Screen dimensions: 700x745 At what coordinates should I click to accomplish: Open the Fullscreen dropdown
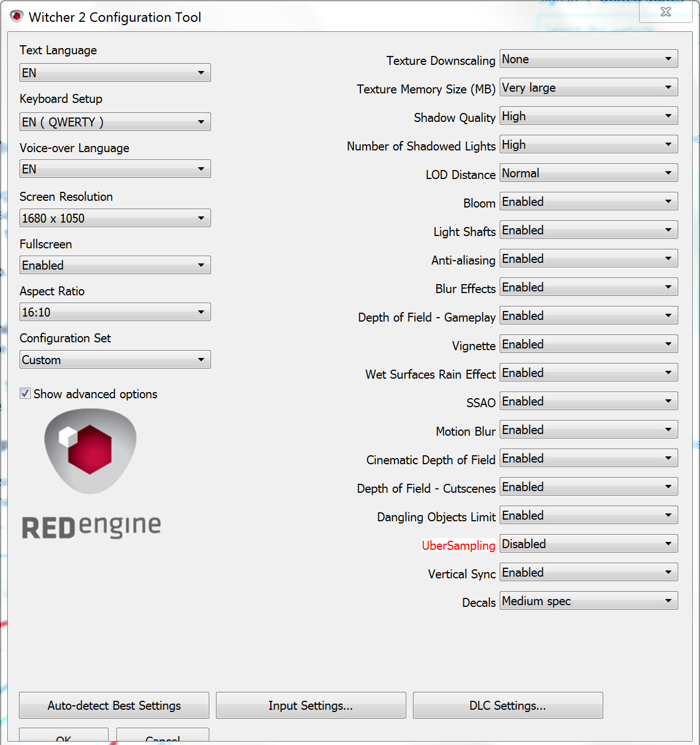click(x=115, y=265)
